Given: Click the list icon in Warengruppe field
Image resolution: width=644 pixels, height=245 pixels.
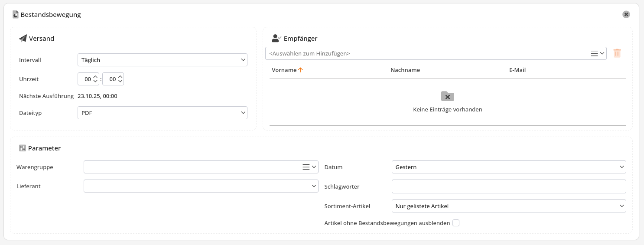Looking at the screenshot, I should tap(306, 167).
